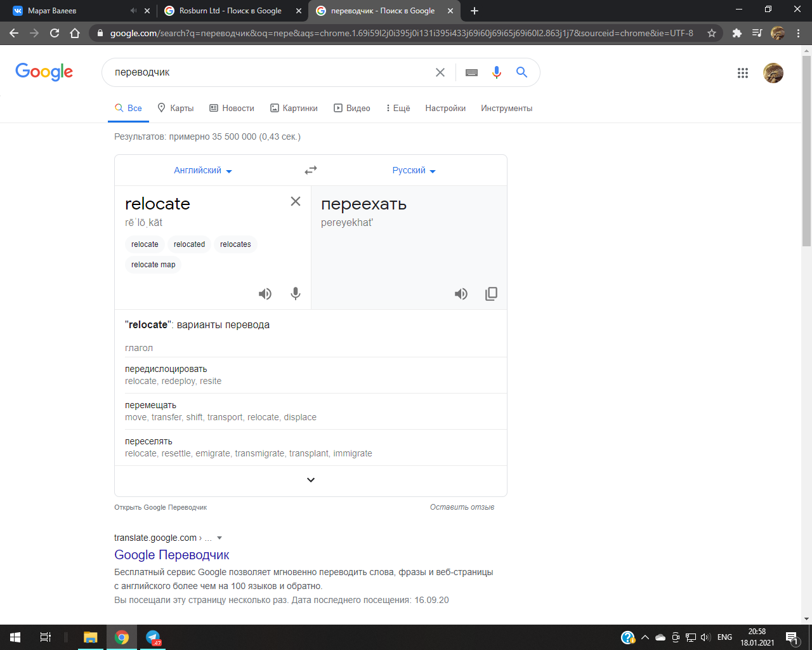
Task: Open the browser home page
Action: pyautogui.click(x=75, y=33)
